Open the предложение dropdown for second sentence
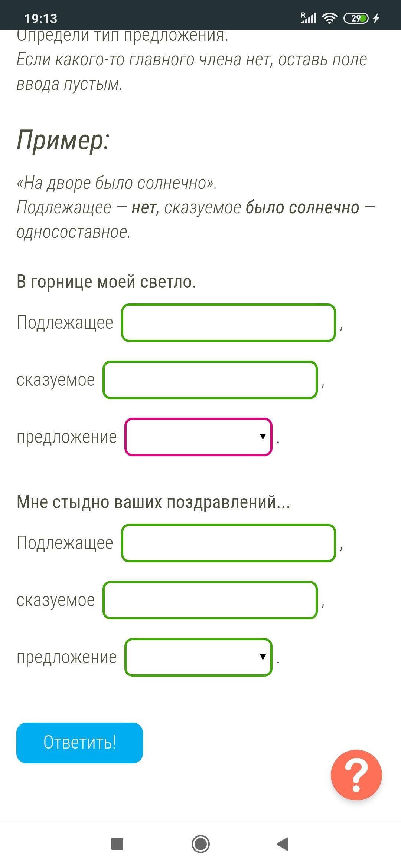Viewport: 401px width, 868px height. (198, 657)
